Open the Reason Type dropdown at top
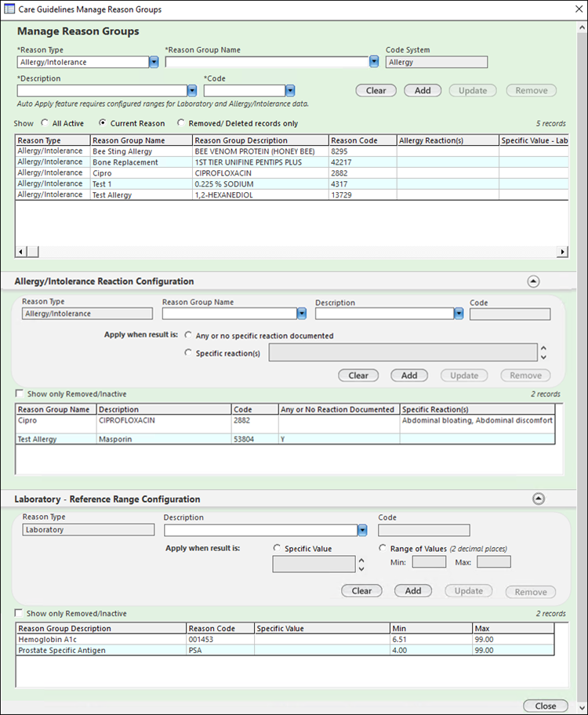Viewport: 588px width, 715px height. coord(154,62)
